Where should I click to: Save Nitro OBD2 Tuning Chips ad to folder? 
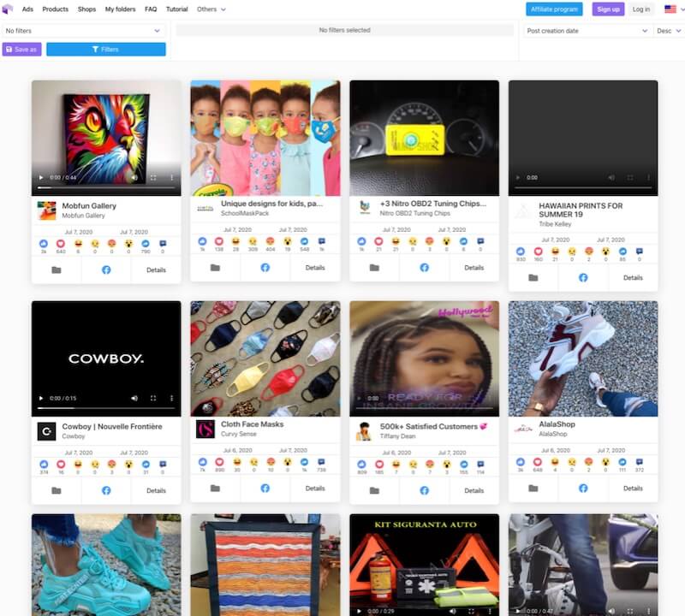pyautogui.click(x=374, y=268)
